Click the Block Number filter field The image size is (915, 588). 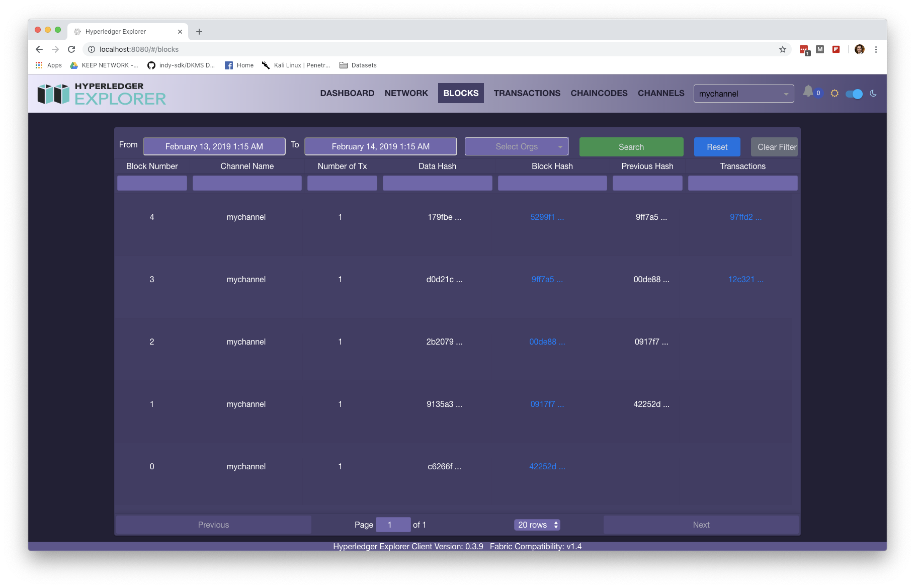(151, 183)
